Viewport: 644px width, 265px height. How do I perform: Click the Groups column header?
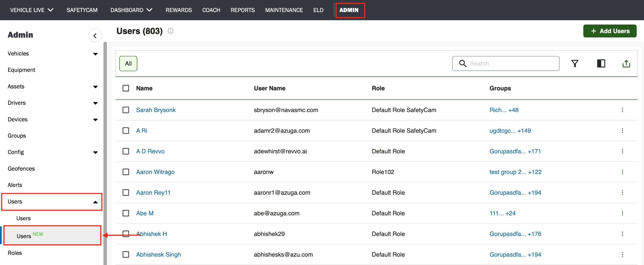500,88
